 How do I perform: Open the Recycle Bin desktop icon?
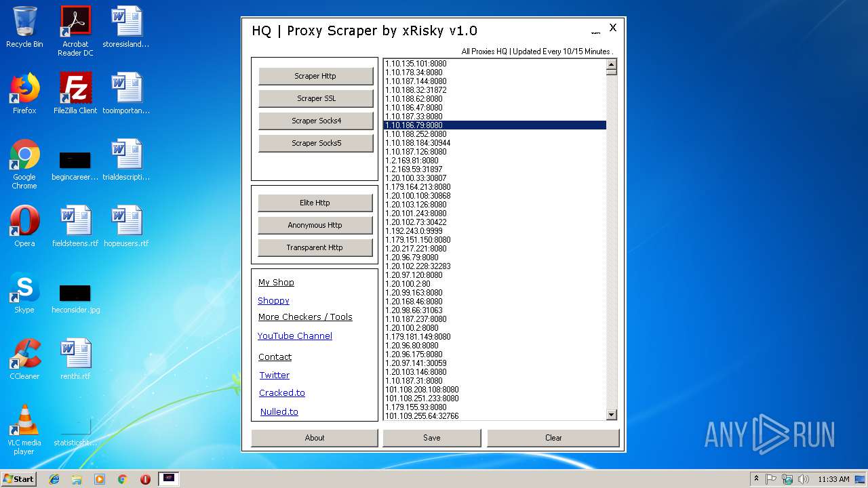tap(24, 27)
